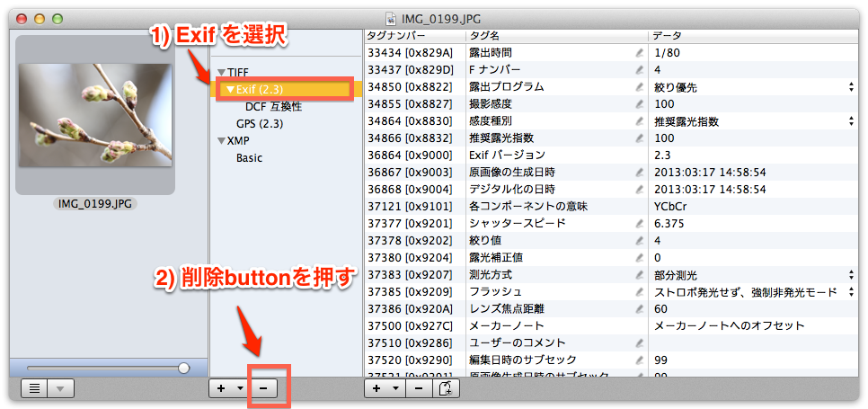Image resolution: width=868 pixels, height=409 pixels.
Task: Click メーカーノートへのオフセット data cell
Action: coord(729,326)
